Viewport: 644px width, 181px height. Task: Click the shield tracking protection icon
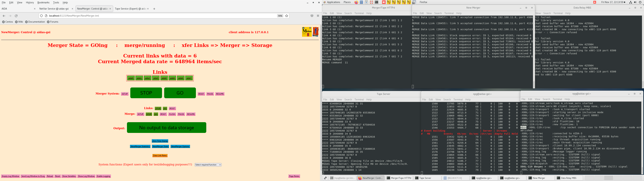41,16
